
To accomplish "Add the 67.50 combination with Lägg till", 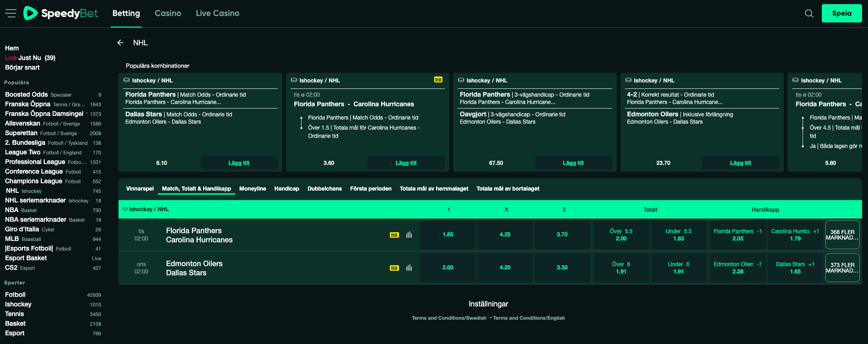I will (x=573, y=163).
